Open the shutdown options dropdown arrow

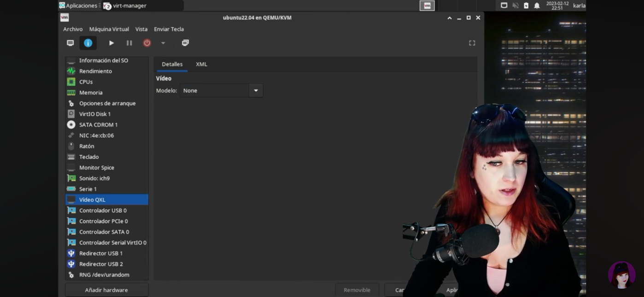163,43
